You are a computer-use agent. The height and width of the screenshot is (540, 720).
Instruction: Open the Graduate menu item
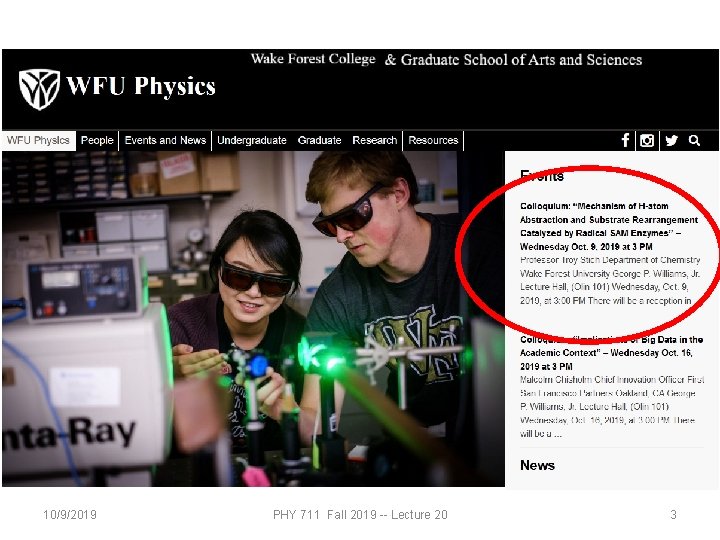coord(319,140)
